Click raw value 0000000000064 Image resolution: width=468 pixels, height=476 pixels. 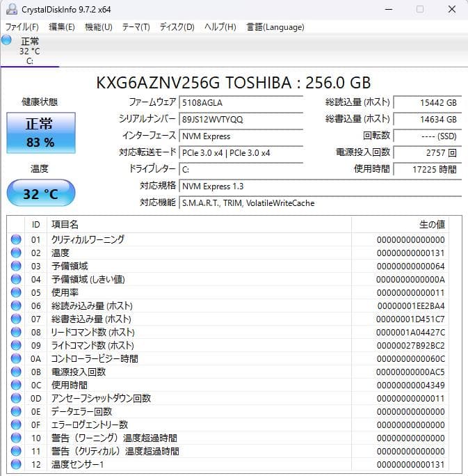pyautogui.click(x=411, y=267)
